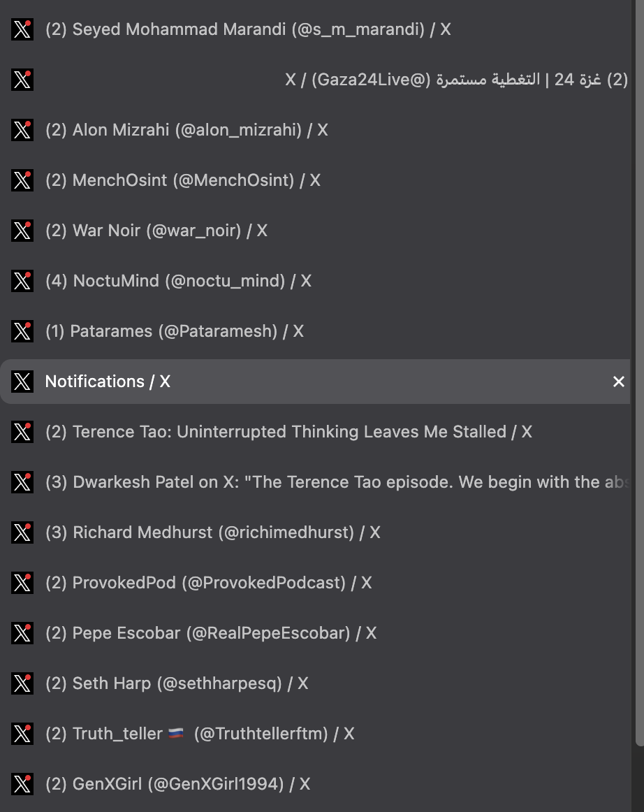Click the X favicon beside War Noir
644x812 pixels.
(x=22, y=231)
